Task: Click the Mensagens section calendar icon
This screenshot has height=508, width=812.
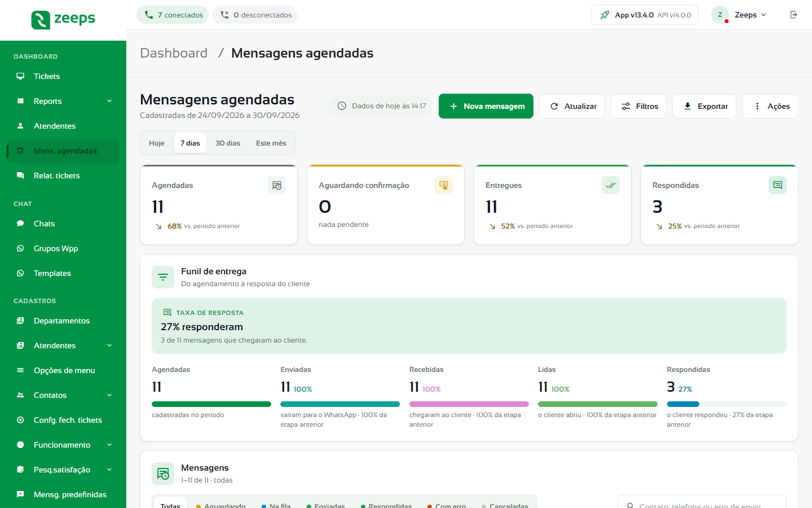Action: pos(163,474)
